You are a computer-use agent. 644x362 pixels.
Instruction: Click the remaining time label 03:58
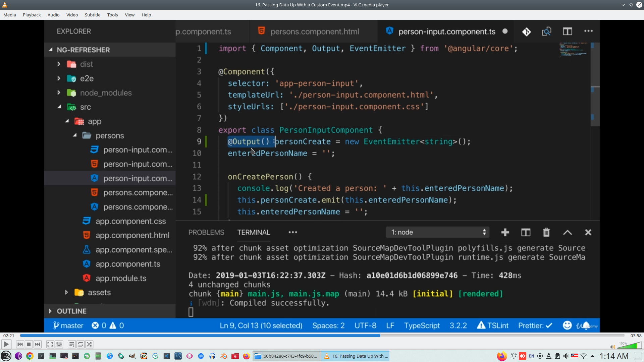[x=636, y=336]
